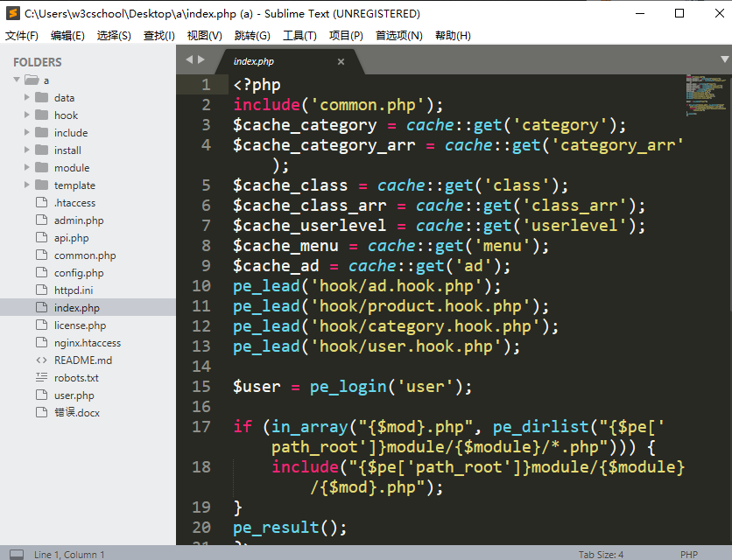Image resolution: width=732 pixels, height=560 pixels.
Task: Collapse the root folder 'a'
Action: [x=17, y=80]
